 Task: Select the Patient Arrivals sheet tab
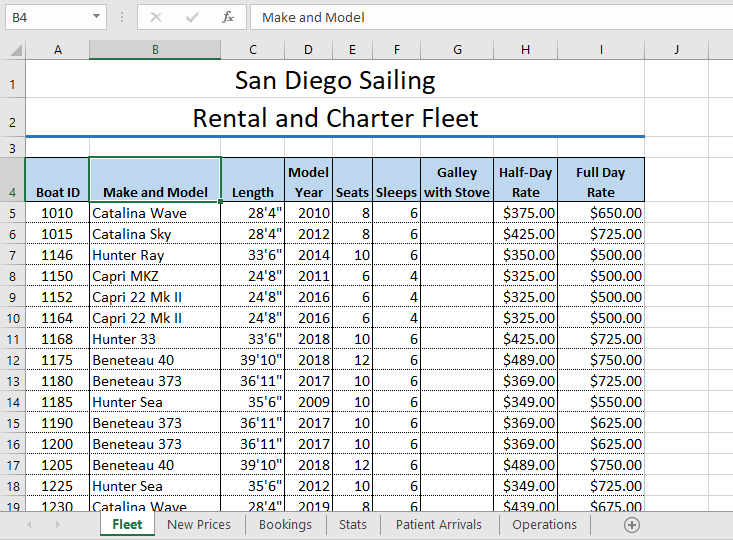pyautogui.click(x=438, y=524)
